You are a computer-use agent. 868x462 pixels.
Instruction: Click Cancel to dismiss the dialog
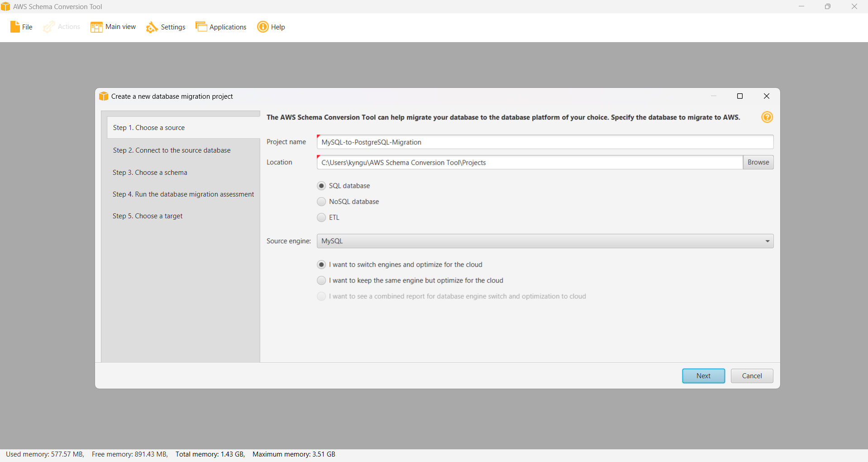coord(752,376)
